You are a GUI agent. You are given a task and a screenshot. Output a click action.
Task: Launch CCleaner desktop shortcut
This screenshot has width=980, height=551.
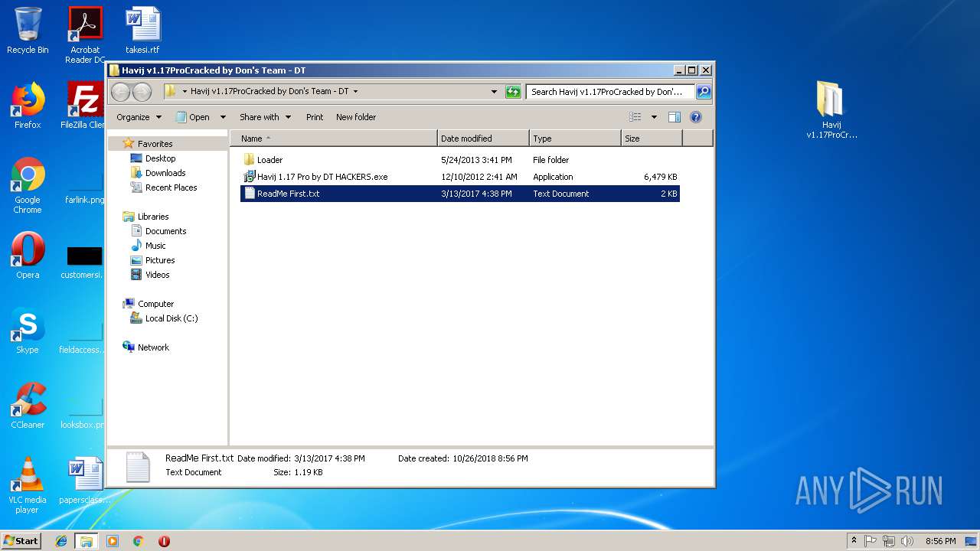[28, 405]
